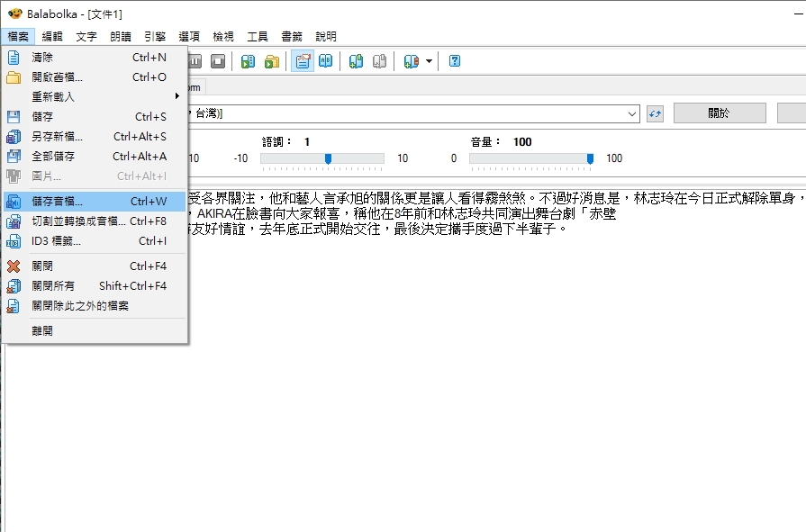The image size is (806, 532).
Task: Click the yellow folder toolbar icon
Action: click(274, 61)
